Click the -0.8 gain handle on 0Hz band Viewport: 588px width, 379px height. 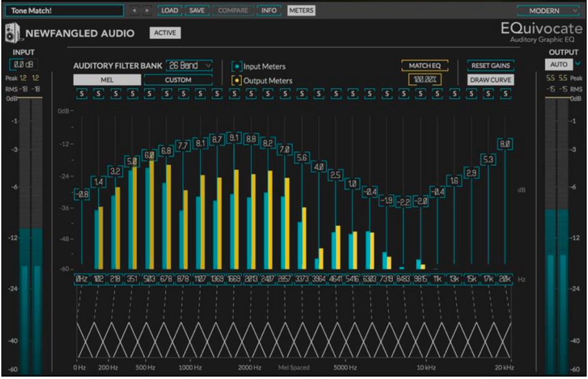(82, 194)
